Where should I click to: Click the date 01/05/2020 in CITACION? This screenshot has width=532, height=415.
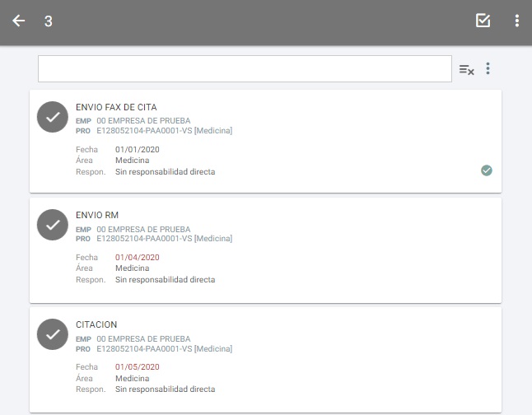tap(137, 367)
